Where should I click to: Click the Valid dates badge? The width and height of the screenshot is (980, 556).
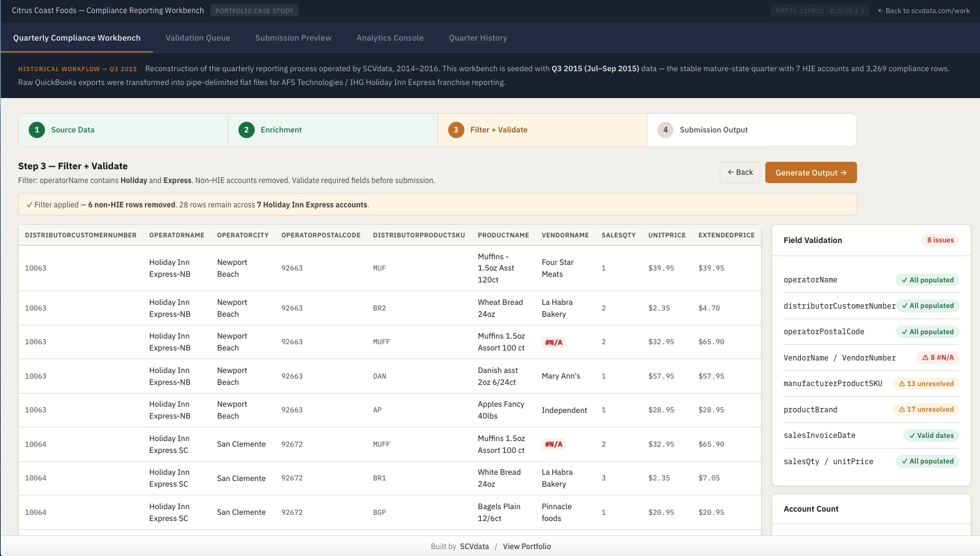(931, 435)
